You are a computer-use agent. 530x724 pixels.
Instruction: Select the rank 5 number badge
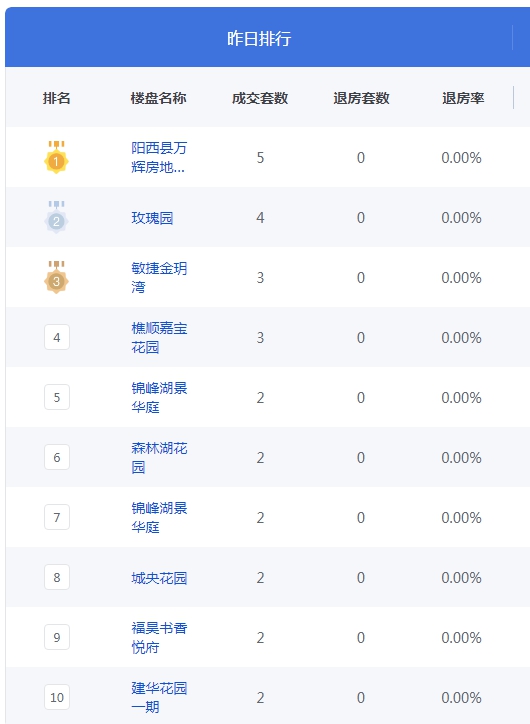(x=57, y=397)
